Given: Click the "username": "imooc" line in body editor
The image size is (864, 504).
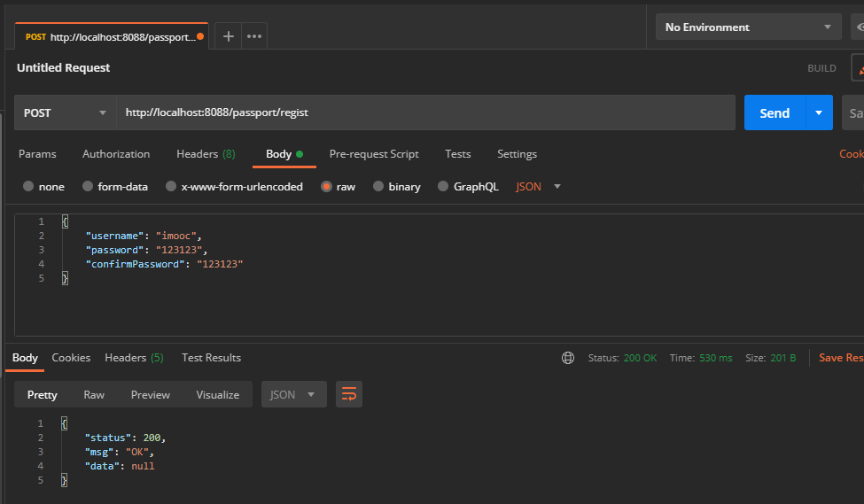Looking at the screenshot, I should point(144,236).
